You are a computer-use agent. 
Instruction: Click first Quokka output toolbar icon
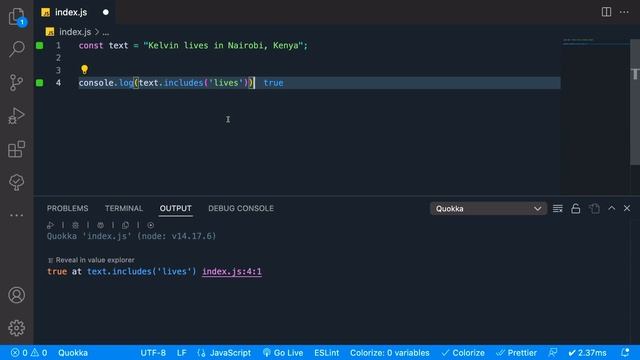(50, 225)
